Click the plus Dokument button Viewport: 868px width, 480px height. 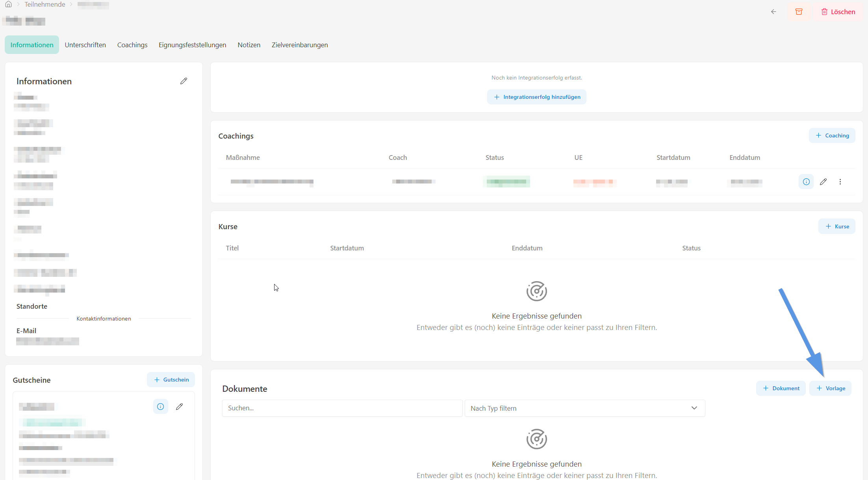(x=781, y=388)
